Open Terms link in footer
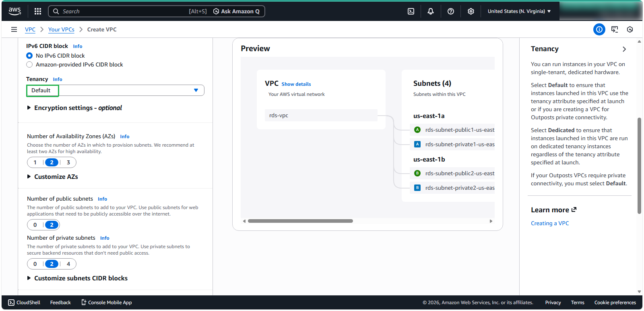Screen dimensions: 644x311 pyautogui.click(x=578, y=303)
